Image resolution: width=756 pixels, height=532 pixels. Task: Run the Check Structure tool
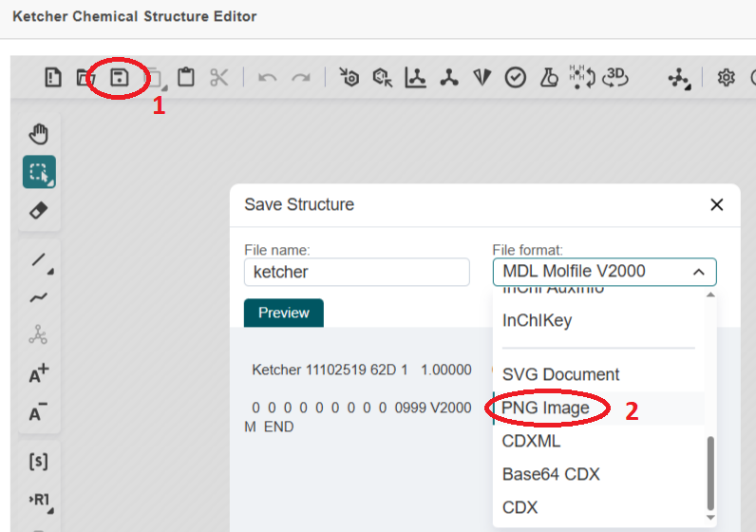(515, 78)
